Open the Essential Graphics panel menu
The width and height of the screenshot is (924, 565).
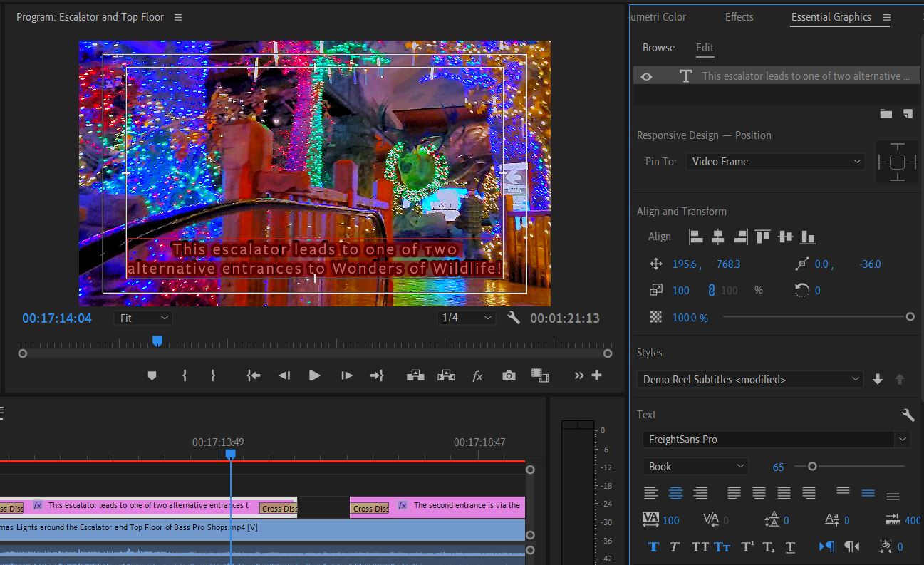coord(887,17)
